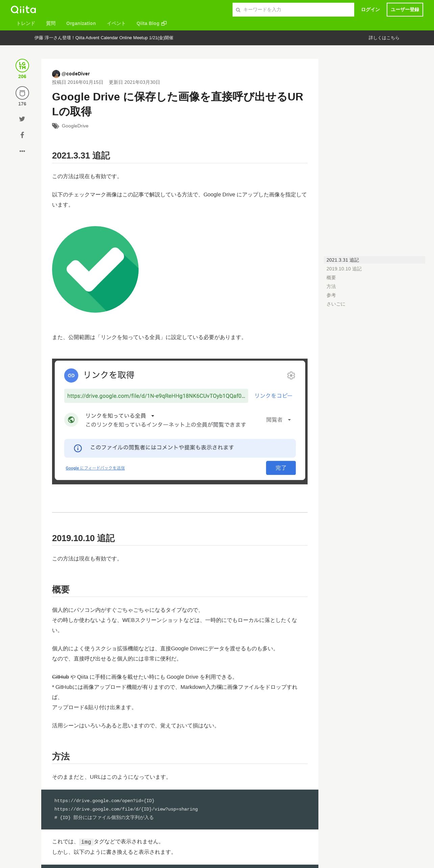Click the LGTM like icon
The width and height of the screenshot is (434, 868).
pyautogui.click(x=22, y=66)
